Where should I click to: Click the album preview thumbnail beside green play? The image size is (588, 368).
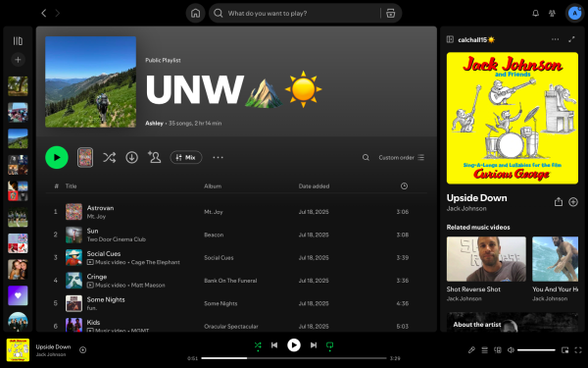[x=85, y=157]
